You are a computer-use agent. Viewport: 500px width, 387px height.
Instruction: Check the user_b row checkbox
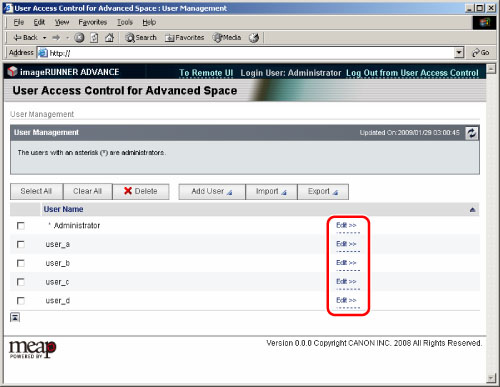pos(21,263)
